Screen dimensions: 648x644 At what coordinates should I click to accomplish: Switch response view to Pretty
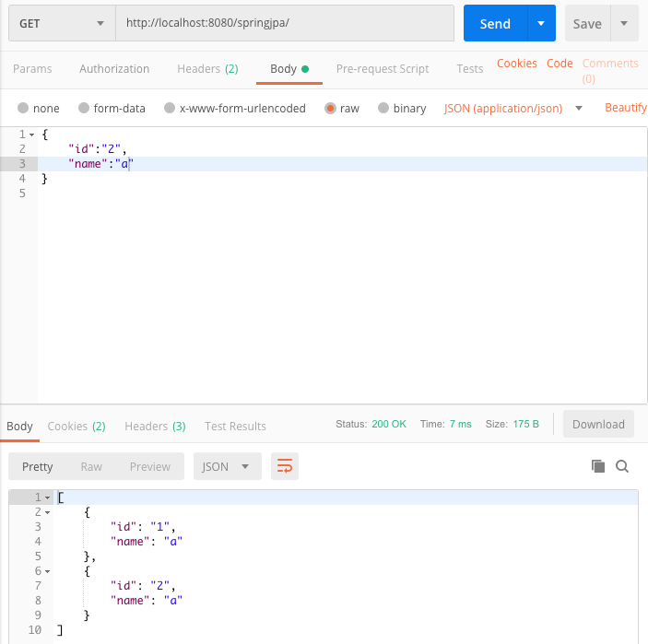pyautogui.click(x=37, y=466)
